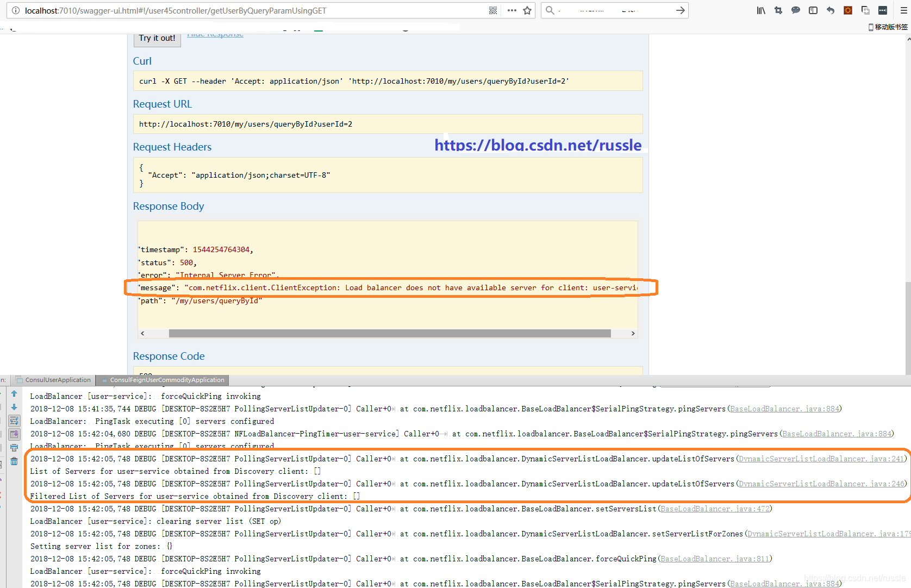This screenshot has height=588, width=911.
Task: Switch to ConsulUserApplication run tab
Action: 53,380
